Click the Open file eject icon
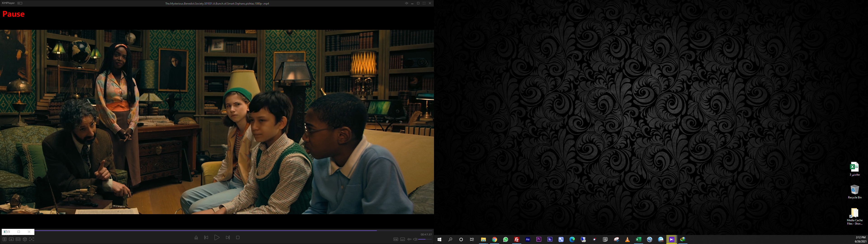The width and height of the screenshot is (868, 244). point(196,238)
